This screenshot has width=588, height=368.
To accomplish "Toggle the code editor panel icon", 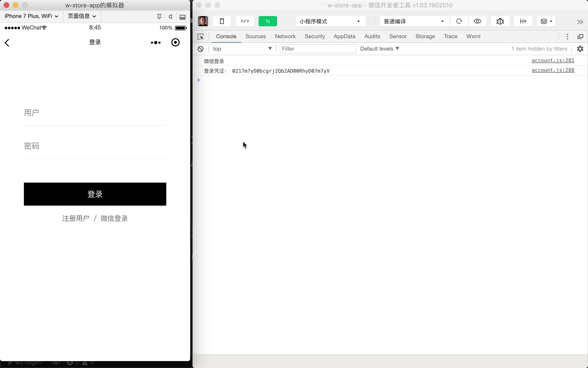I will [x=245, y=21].
